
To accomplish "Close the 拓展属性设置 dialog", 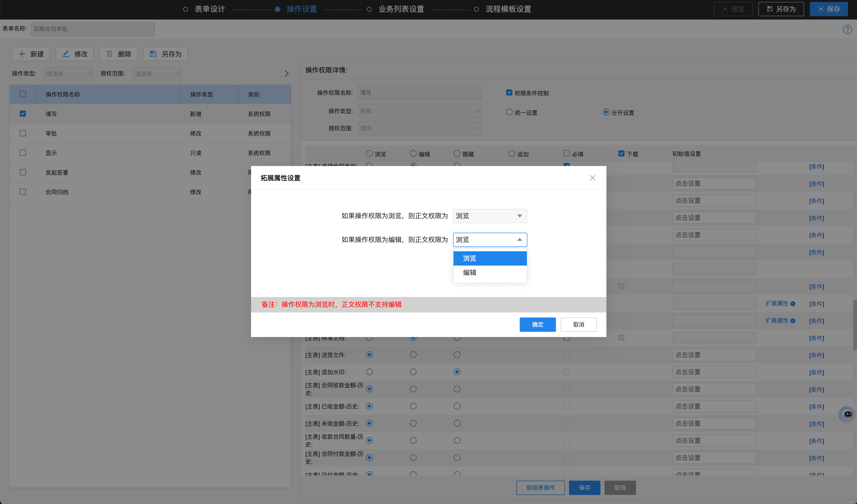I will 592,178.
